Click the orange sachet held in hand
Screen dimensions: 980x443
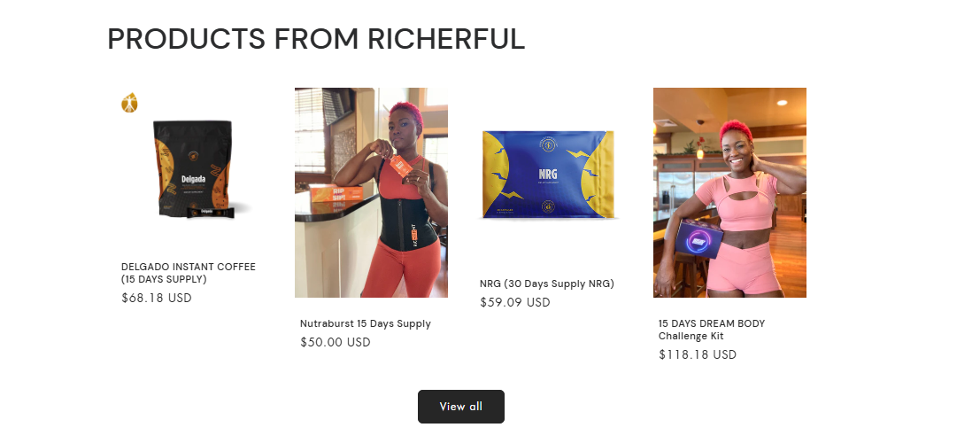399,167
